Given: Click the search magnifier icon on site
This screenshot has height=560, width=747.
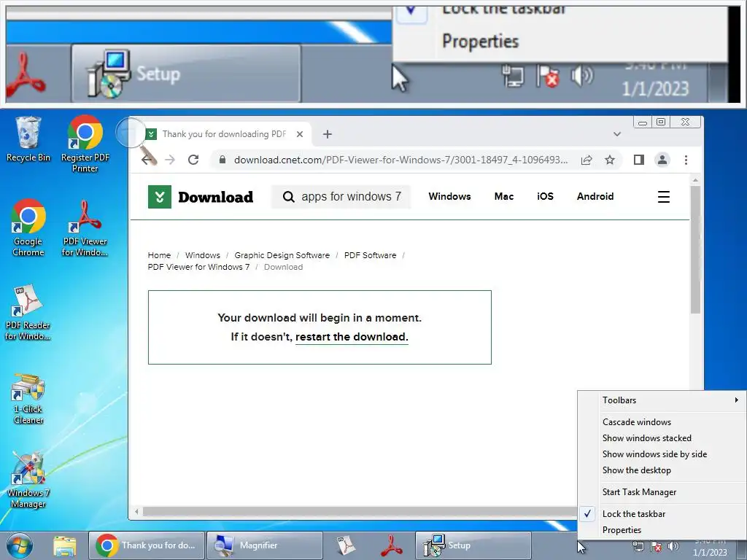Looking at the screenshot, I should (288, 197).
